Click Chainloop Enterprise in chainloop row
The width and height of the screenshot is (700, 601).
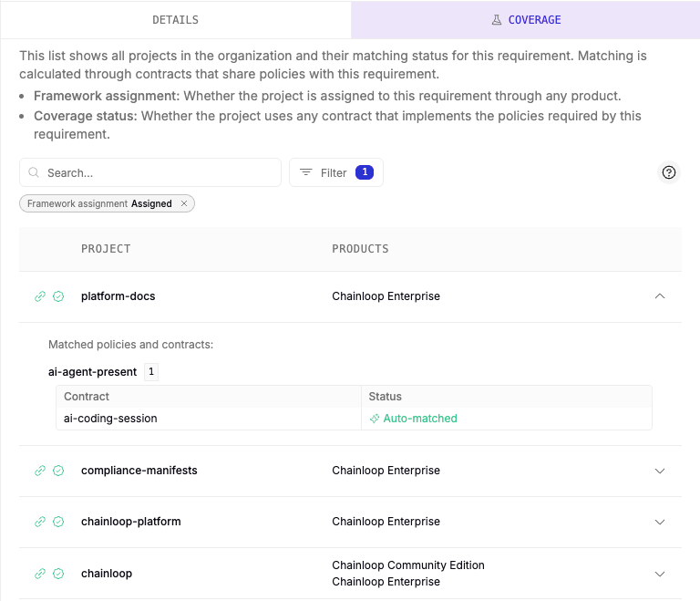click(386, 582)
